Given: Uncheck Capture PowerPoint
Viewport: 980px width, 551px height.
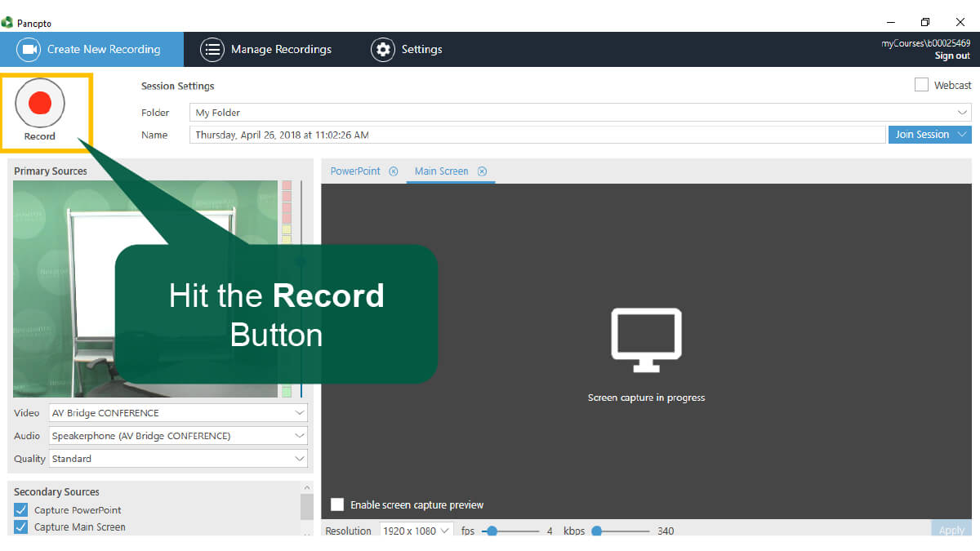Looking at the screenshot, I should (21, 510).
